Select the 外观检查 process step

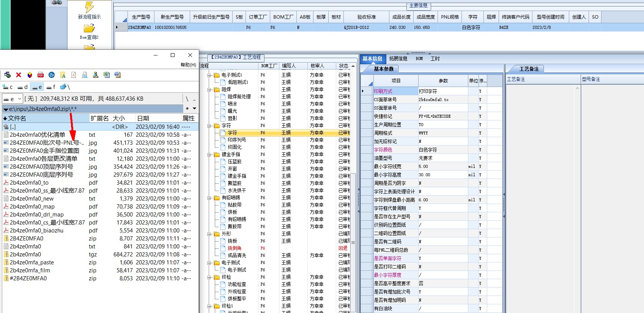(x=237, y=291)
